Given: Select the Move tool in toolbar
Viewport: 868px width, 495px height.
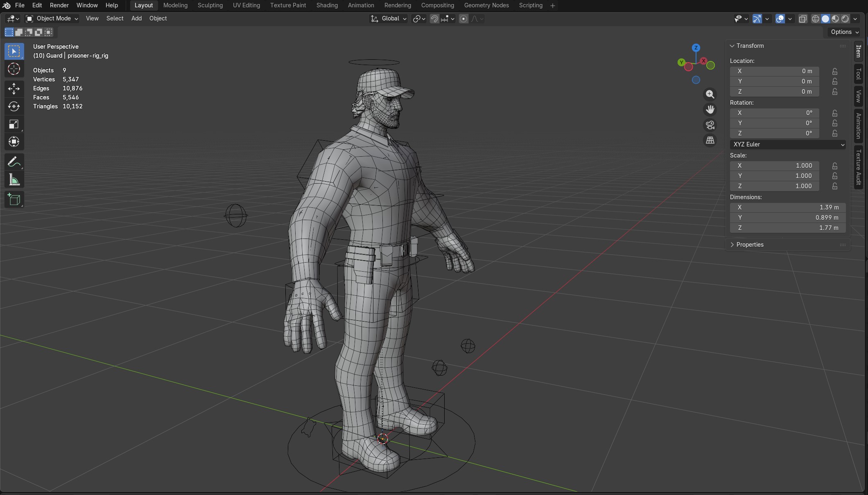Looking at the screenshot, I should (14, 88).
